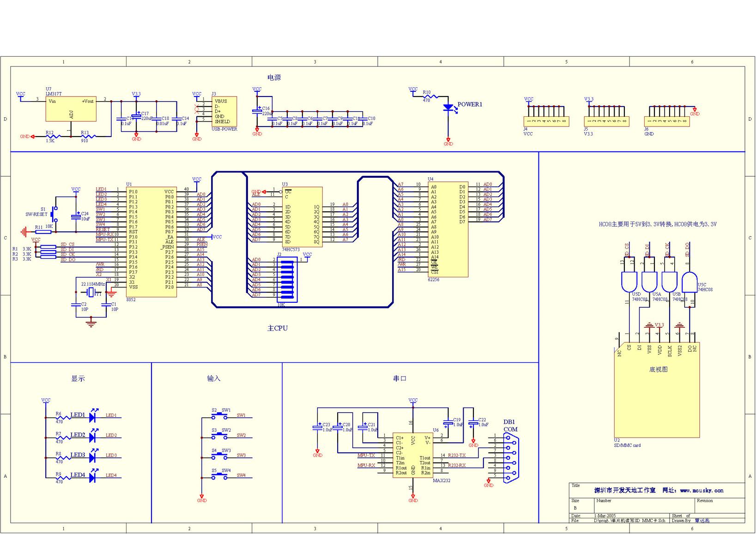
Task: Click capacitor C23 1.0uF symbol
Action: click(x=317, y=428)
